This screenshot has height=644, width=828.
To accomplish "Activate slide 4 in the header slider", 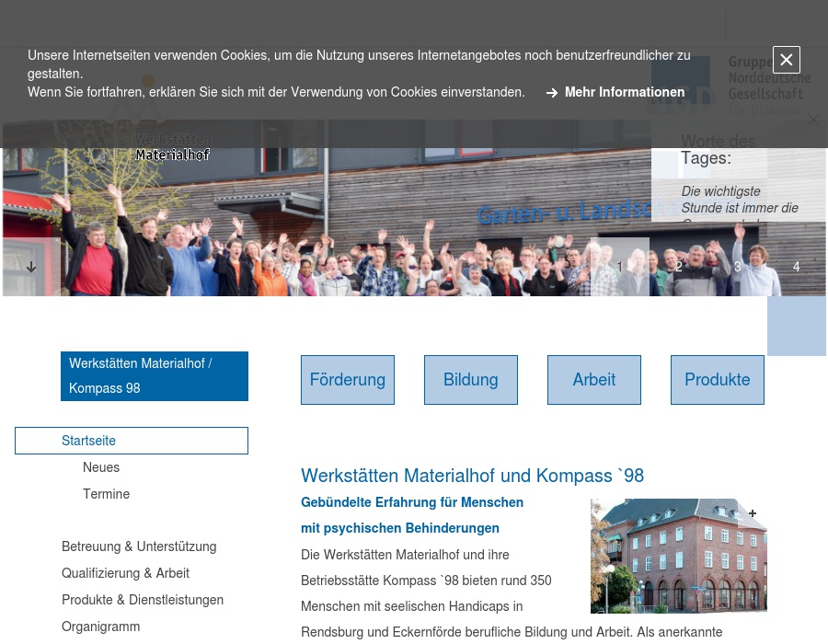I will click(x=797, y=266).
